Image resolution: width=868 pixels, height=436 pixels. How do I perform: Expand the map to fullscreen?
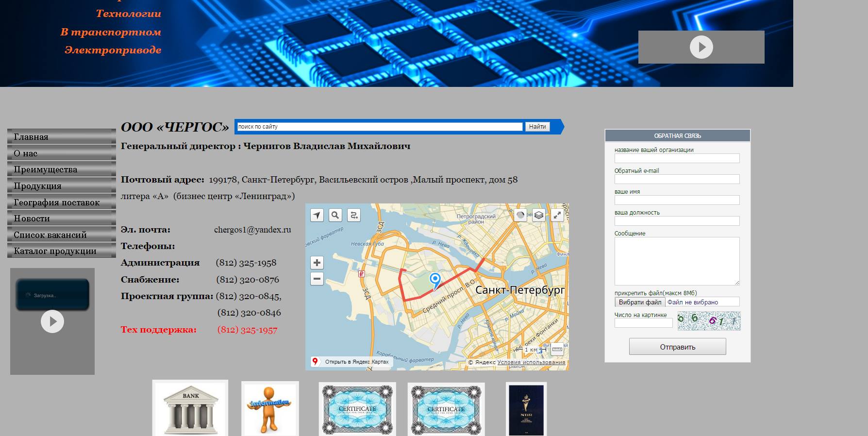[x=557, y=215]
